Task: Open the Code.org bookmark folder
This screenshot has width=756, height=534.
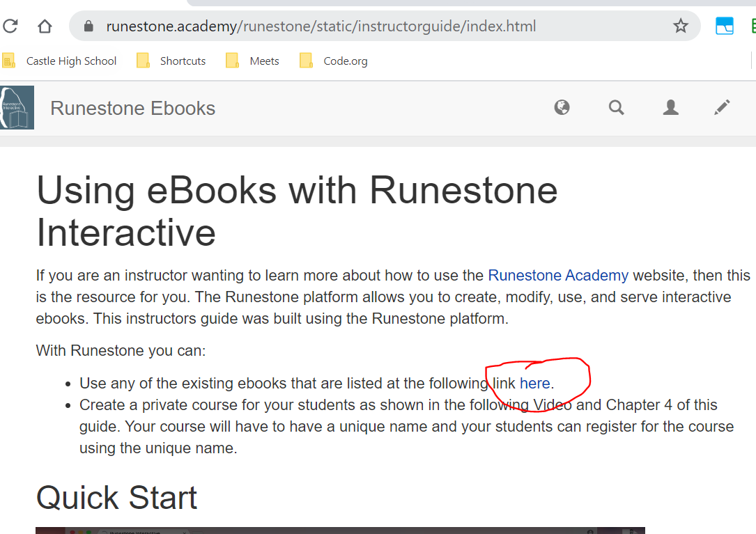Action: click(x=334, y=61)
